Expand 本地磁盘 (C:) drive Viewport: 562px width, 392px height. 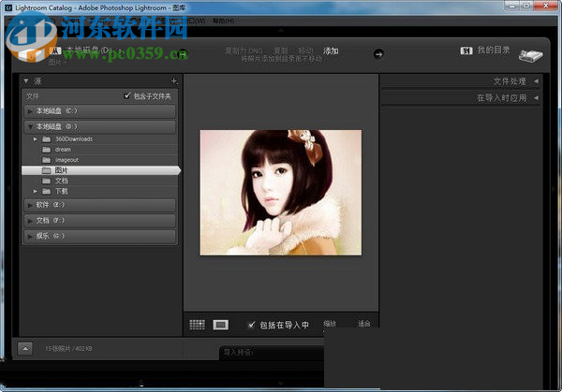coord(30,111)
